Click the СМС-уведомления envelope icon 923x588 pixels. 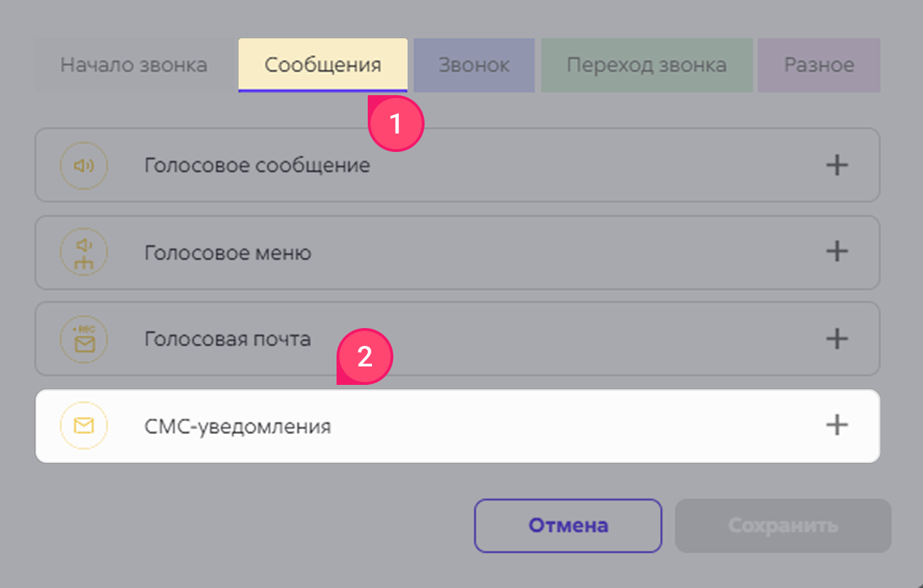click(84, 425)
